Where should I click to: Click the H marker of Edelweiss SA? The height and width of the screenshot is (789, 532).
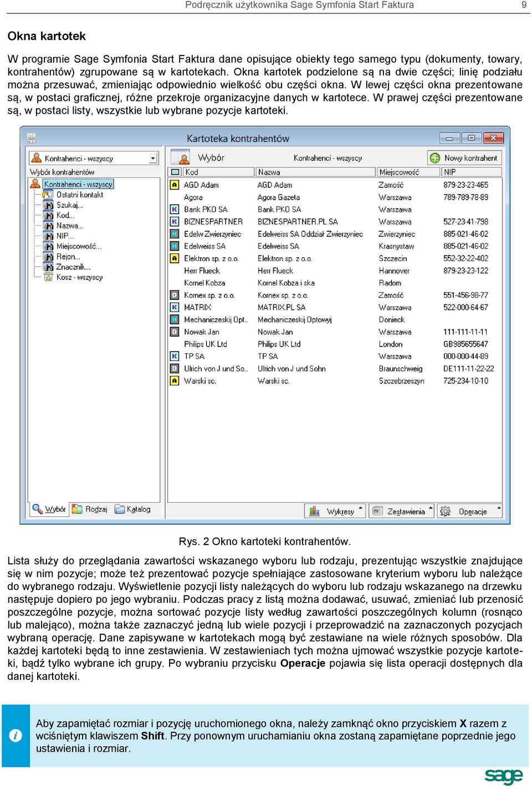[x=175, y=246]
